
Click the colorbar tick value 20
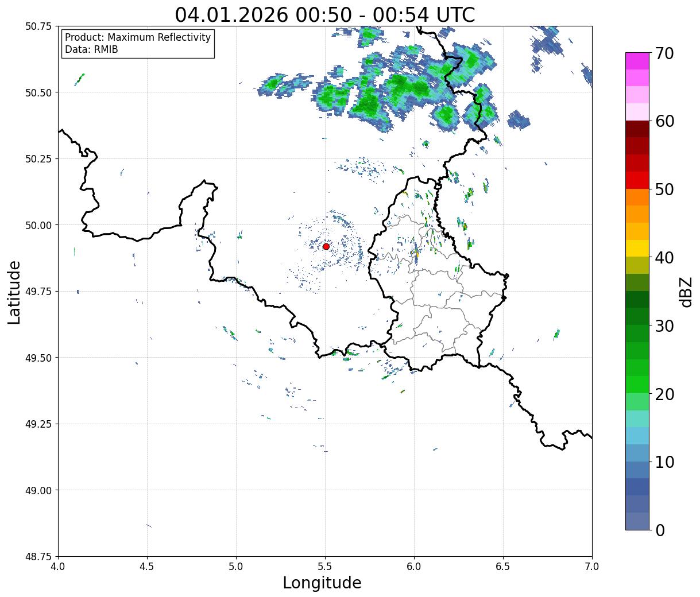[664, 394]
